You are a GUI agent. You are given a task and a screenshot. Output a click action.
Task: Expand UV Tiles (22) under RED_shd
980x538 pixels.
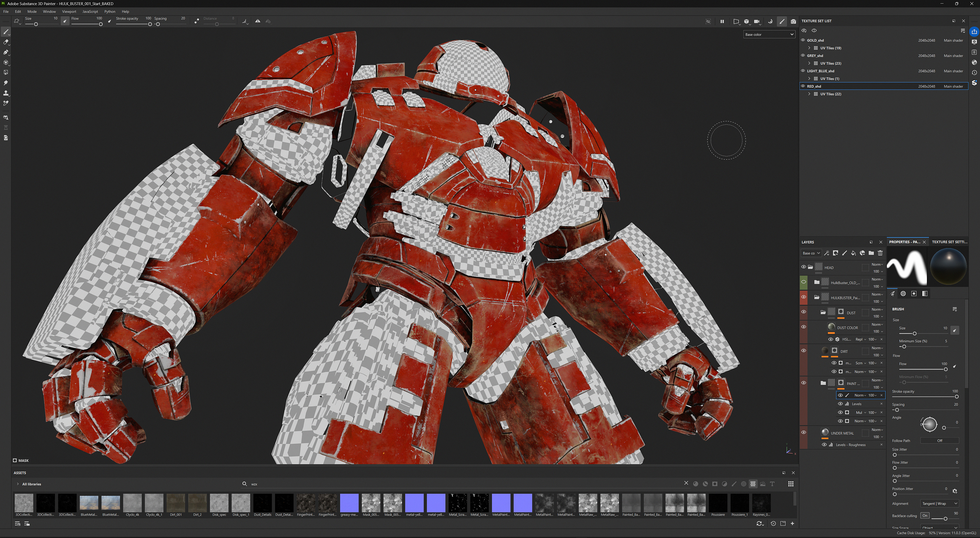click(809, 94)
